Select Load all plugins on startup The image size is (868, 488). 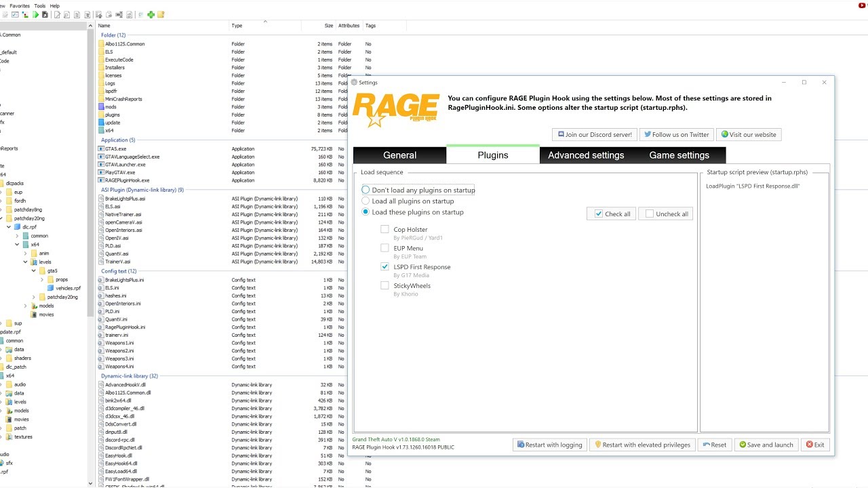pos(408,201)
